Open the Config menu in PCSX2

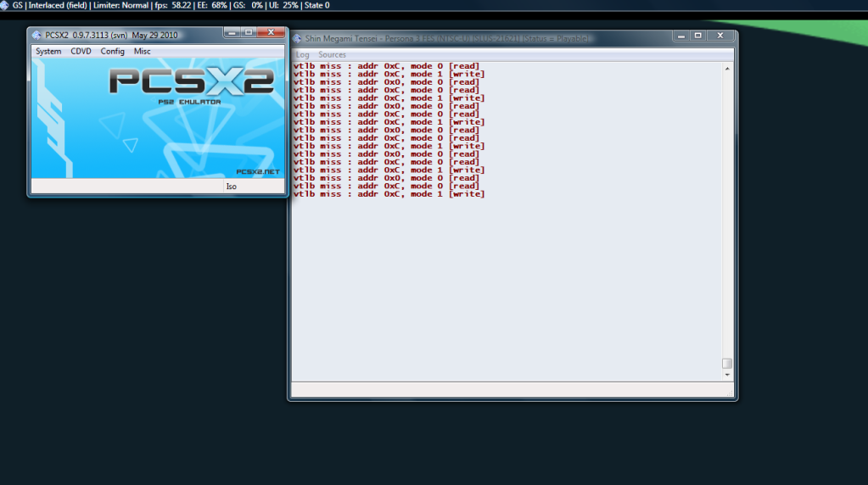[x=112, y=52]
